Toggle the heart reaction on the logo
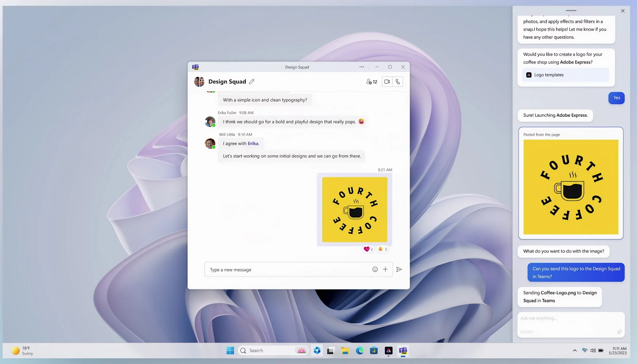Viewport: 637px width, 364px height. point(368,249)
